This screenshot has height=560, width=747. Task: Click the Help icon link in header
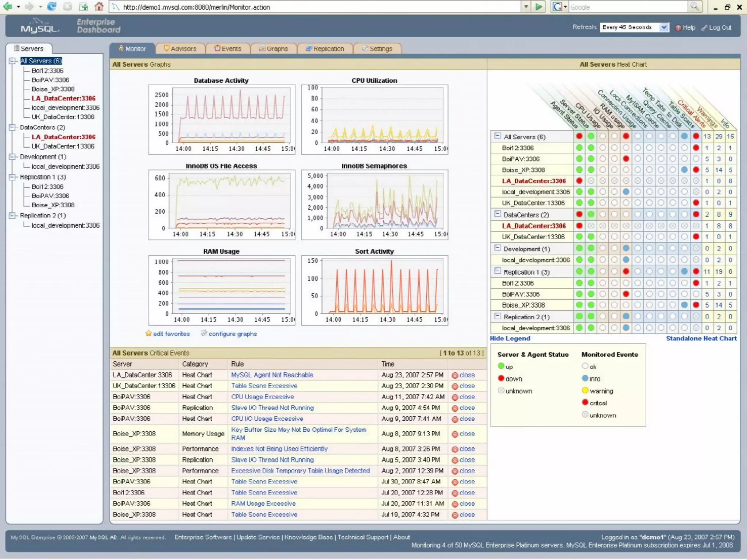pyautogui.click(x=685, y=28)
